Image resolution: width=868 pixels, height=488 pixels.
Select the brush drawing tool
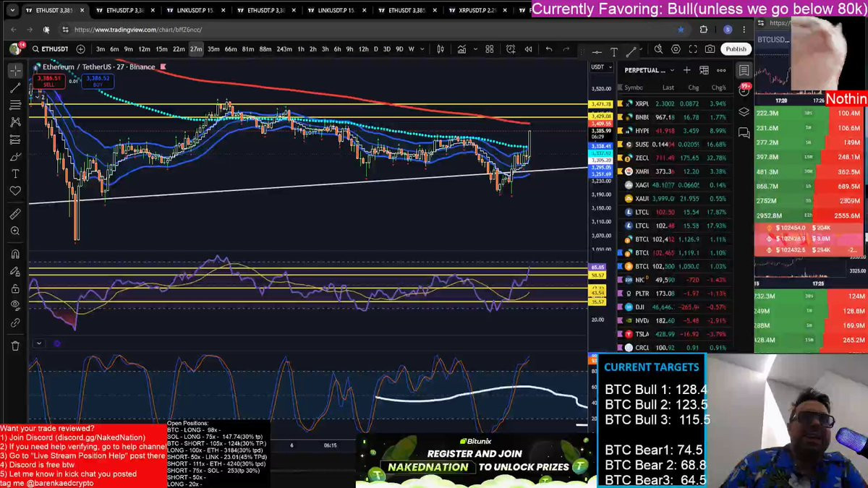coord(15,157)
